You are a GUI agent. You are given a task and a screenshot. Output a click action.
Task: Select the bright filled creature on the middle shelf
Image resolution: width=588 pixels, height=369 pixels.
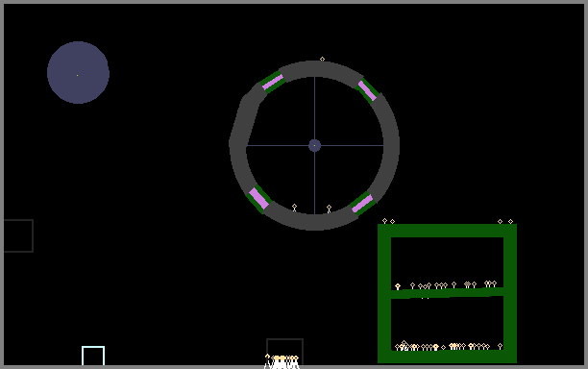[x=398, y=287]
